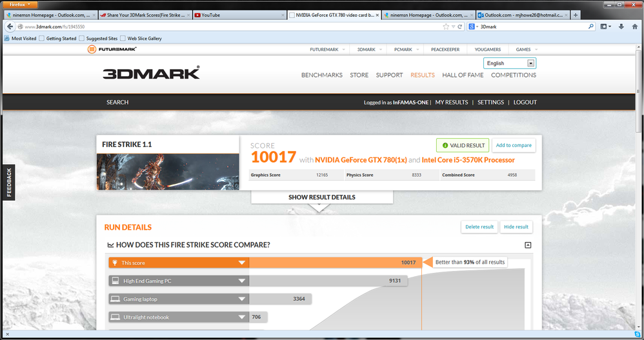
Task: Close the NVIDIA GeForce GTX 780 tab
Action: click(377, 15)
